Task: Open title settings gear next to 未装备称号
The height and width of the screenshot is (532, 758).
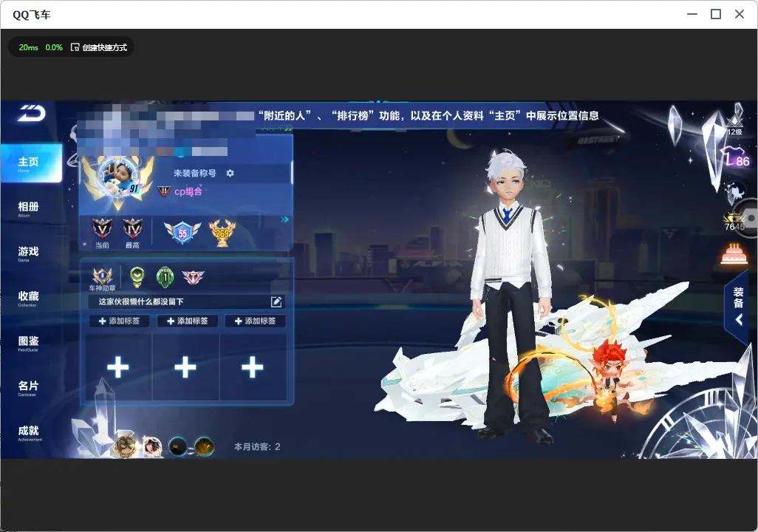Action: tap(230, 173)
